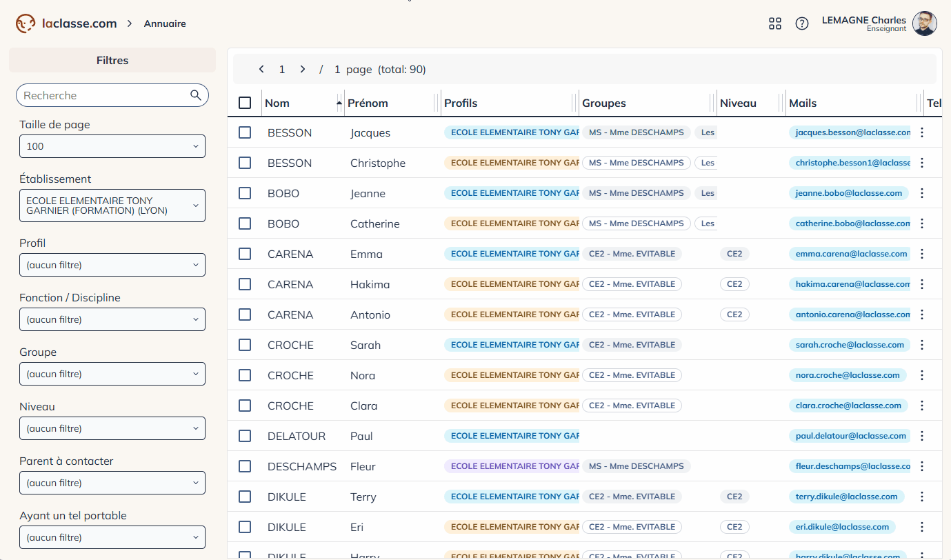Click the Recherche input field
Screen dimensions: 951x560
coord(105,95)
